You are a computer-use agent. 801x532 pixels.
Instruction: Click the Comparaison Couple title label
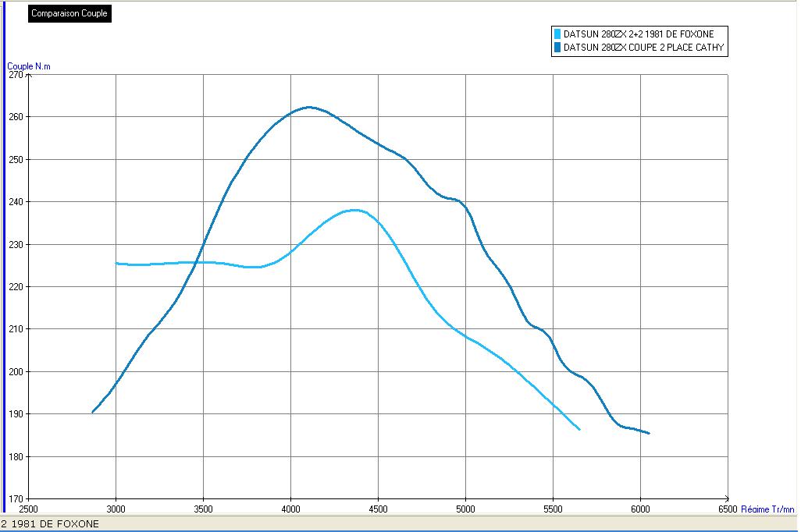click(69, 13)
